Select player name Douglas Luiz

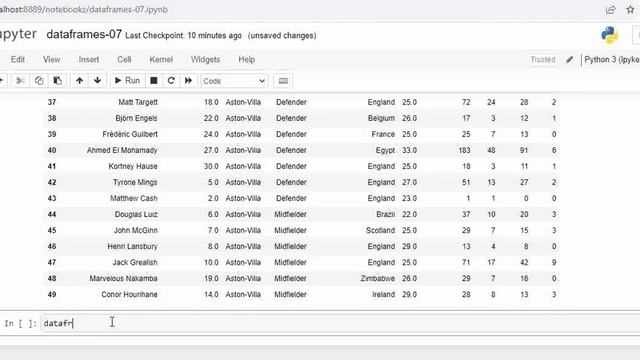pyautogui.click(x=136, y=214)
